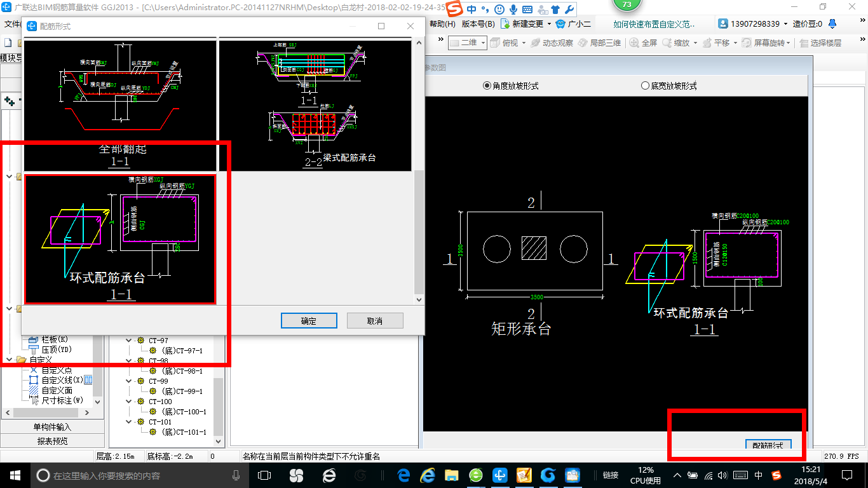This screenshot has height=488, width=868.
Task: Click the Sogou skin shirt icon
Action: point(555,10)
